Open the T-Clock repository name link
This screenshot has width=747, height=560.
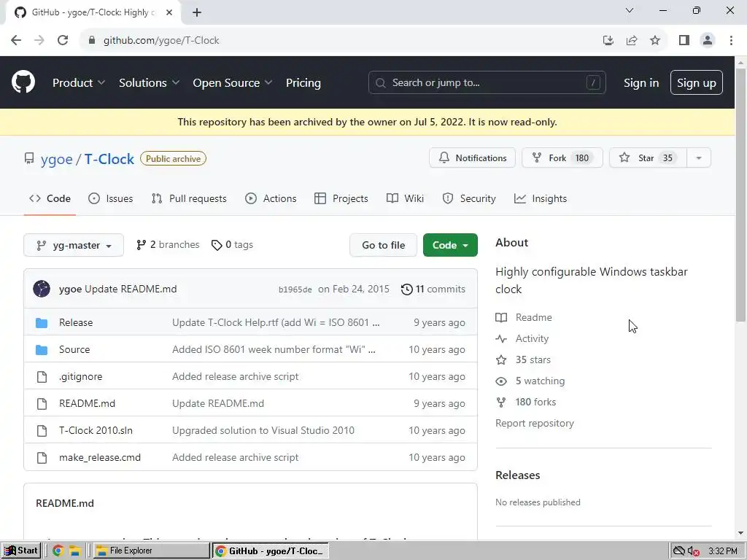click(x=109, y=159)
